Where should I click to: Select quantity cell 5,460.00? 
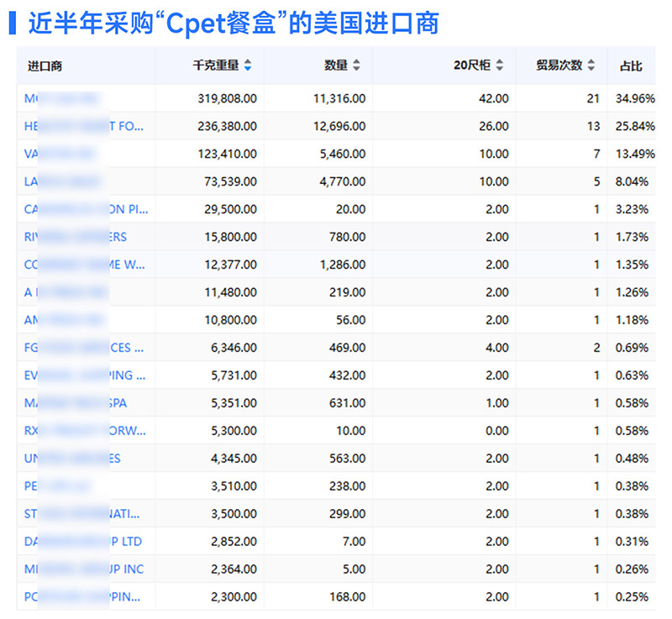[343, 154]
